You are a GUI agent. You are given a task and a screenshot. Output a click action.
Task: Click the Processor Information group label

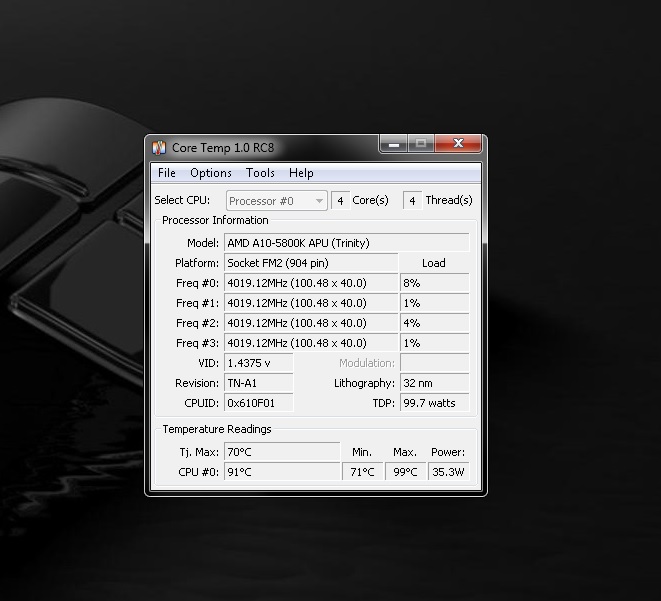[215, 220]
